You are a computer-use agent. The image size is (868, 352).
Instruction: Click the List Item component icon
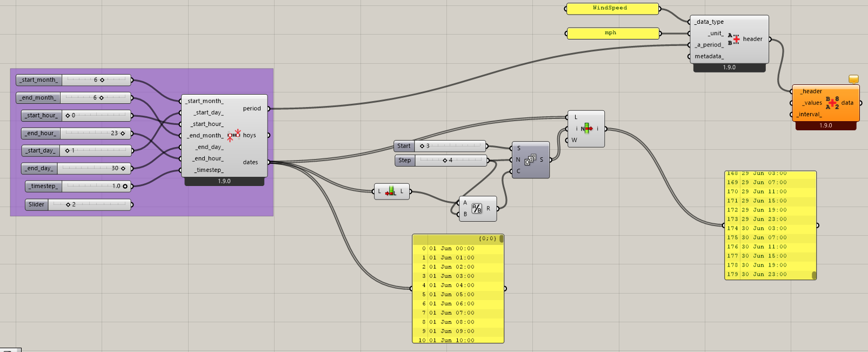tap(586, 129)
